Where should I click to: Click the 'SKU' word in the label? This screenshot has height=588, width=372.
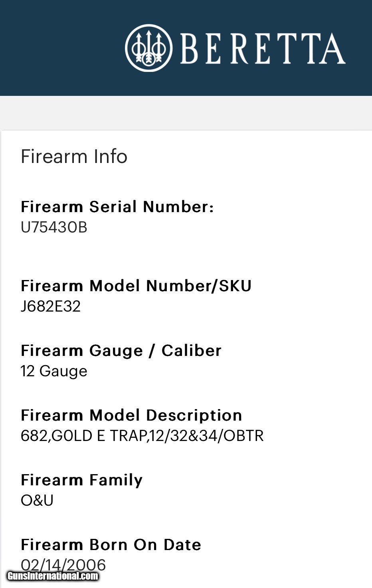(235, 286)
